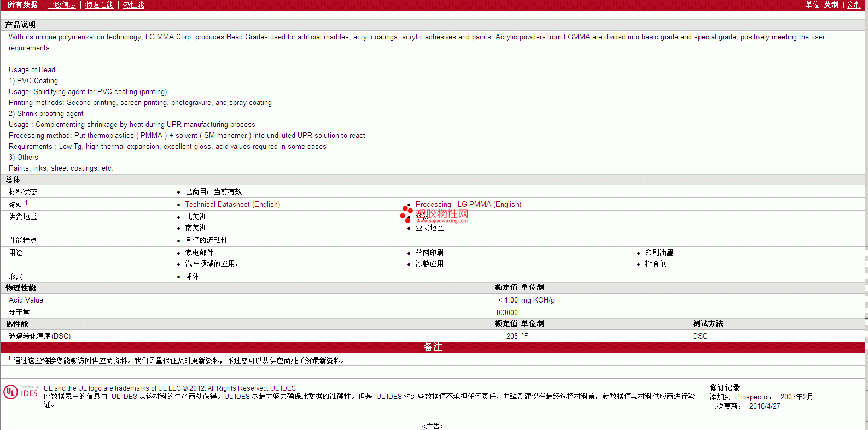
Task: Click the UL copyright notice line
Action: click(170, 388)
